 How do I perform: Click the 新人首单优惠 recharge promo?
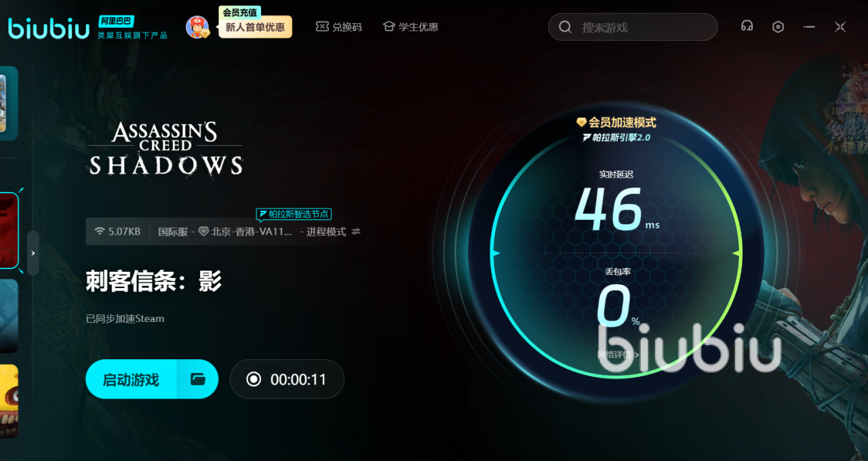255,28
